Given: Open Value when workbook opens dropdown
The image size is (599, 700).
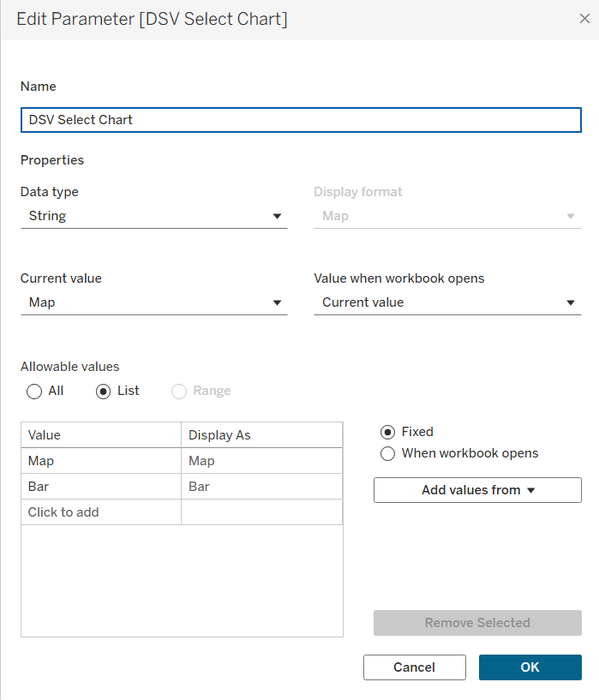Looking at the screenshot, I should coord(447,302).
